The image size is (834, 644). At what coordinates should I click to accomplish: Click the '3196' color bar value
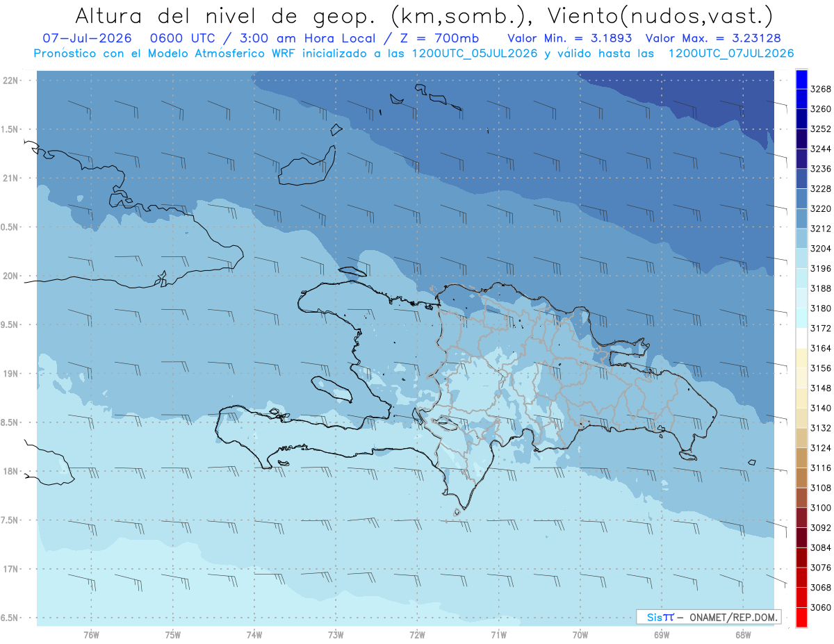(x=821, y=268)
